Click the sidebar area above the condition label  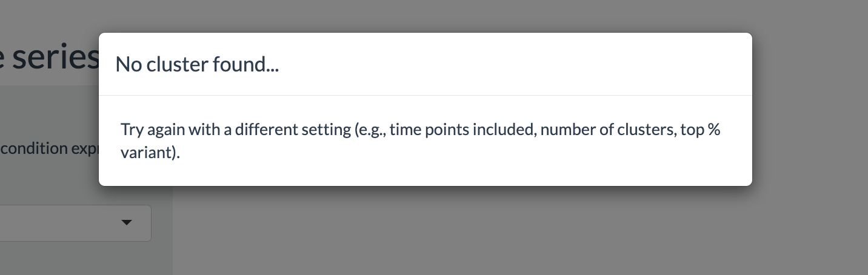coord(48,112)
